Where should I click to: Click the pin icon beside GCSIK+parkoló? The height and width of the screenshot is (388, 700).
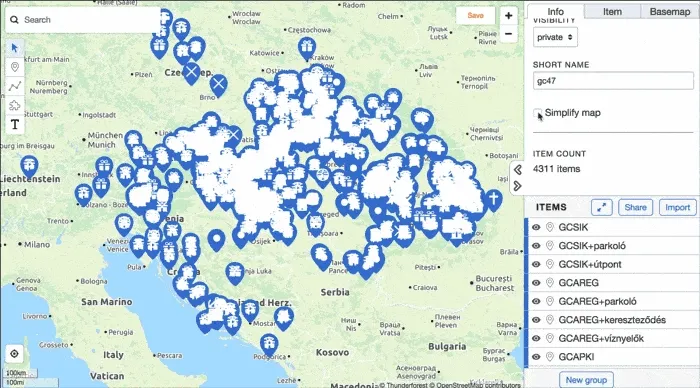pos(550,246)
